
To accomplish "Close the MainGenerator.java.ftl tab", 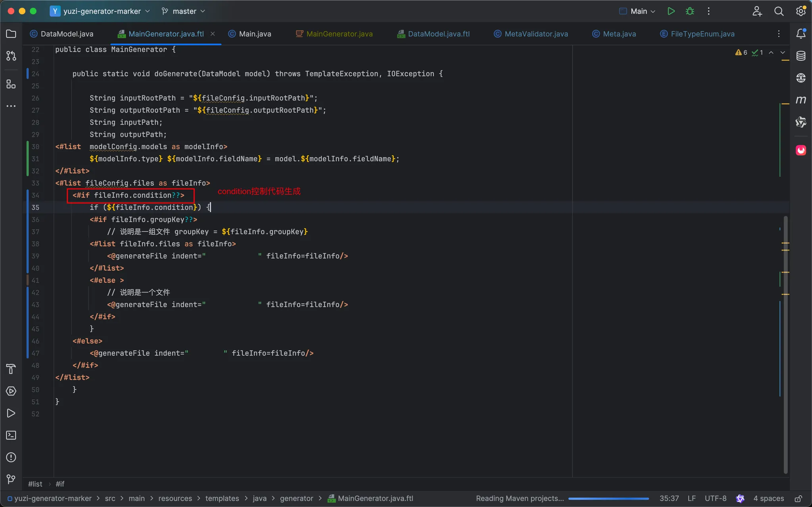I will (x=213, y=34).
